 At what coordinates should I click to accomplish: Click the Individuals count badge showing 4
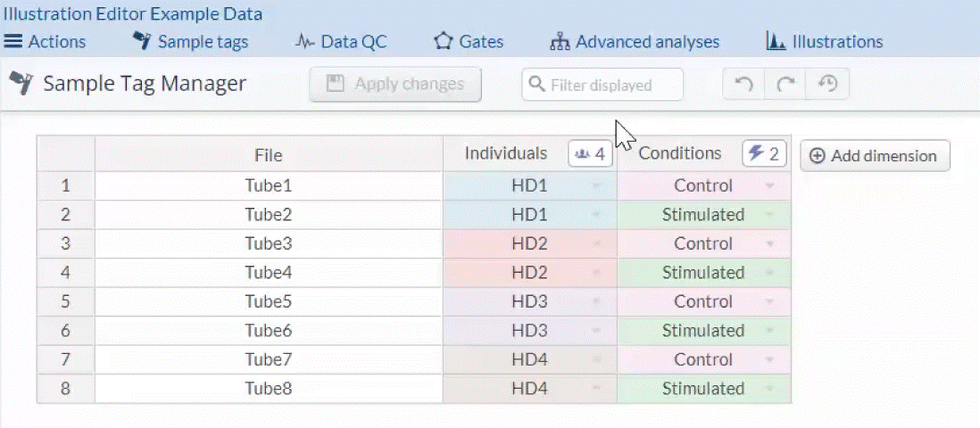pyautogui.click(x=590, y=154)
